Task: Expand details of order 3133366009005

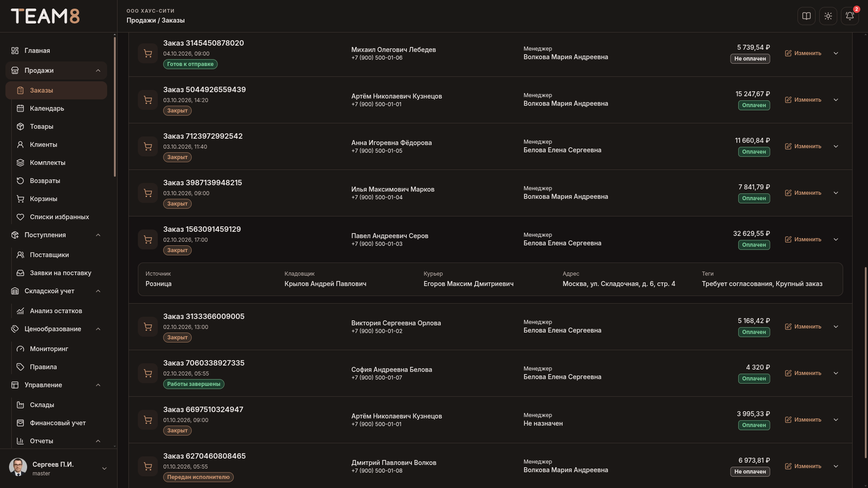Action: point(836,327)
